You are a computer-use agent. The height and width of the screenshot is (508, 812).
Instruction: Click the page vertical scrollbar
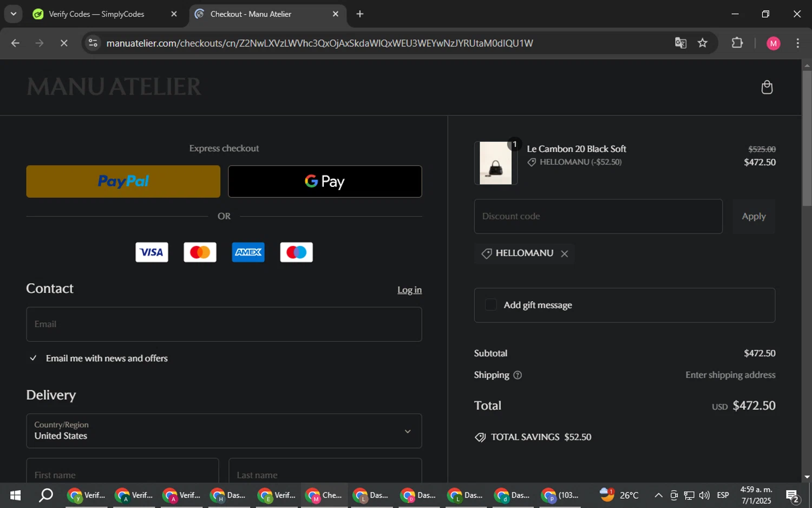coord(807,138)
